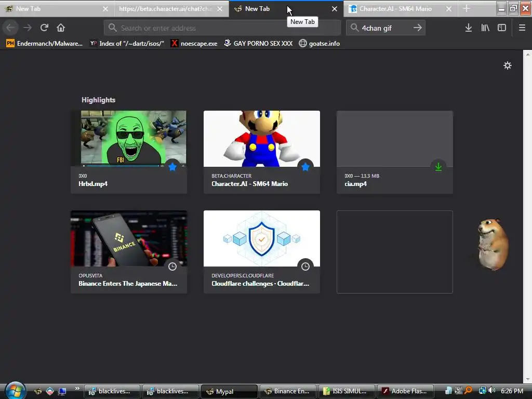Close the beta.character.ai tab
Viewport: 532px width, 399px height.
coord(220,9)
